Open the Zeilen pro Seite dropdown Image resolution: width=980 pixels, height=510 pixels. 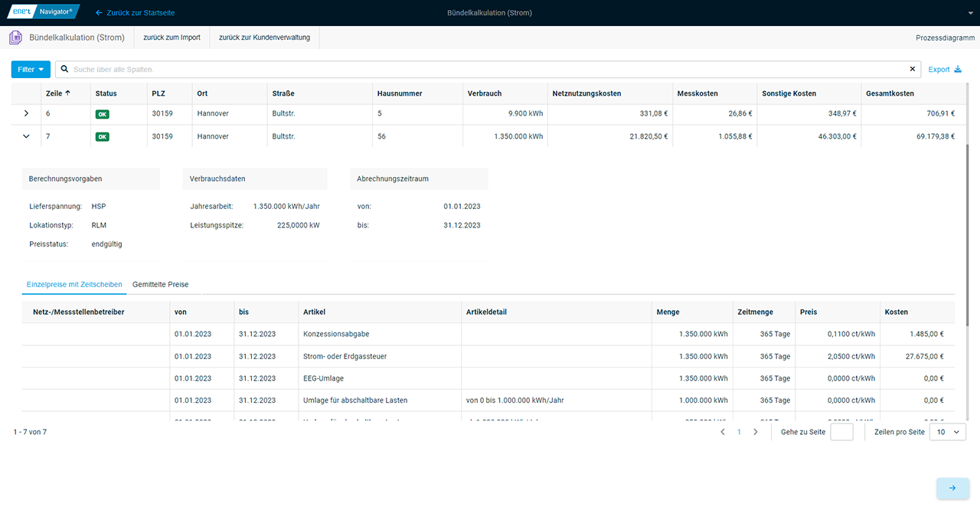tap(948, 433)
